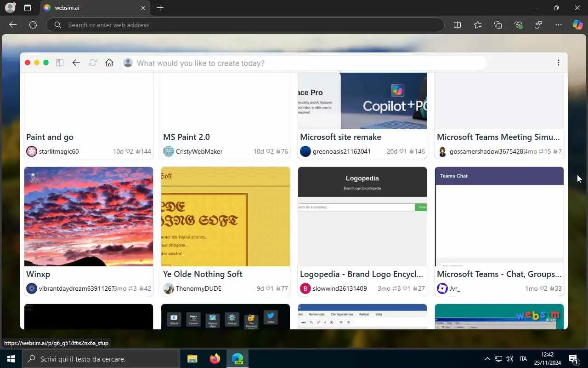Click '10d' on the Paint and go card
Screen dimensions: 588x368
point(118,151)
